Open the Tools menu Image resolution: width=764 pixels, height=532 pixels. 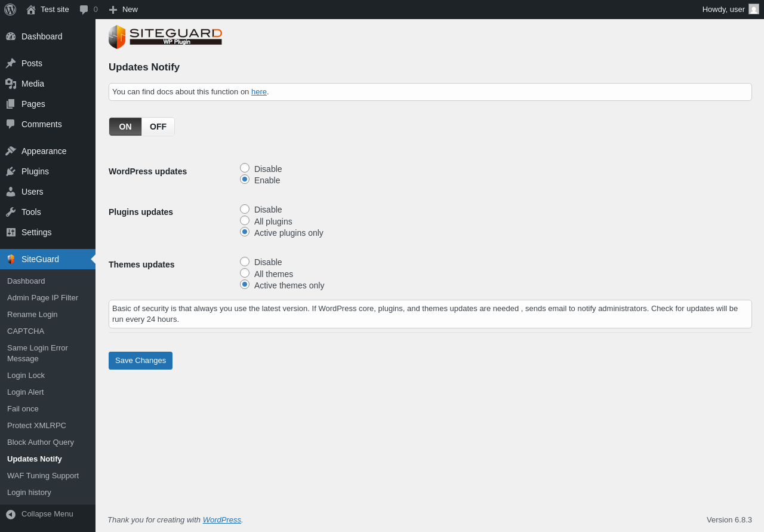[x=48, y=212]
